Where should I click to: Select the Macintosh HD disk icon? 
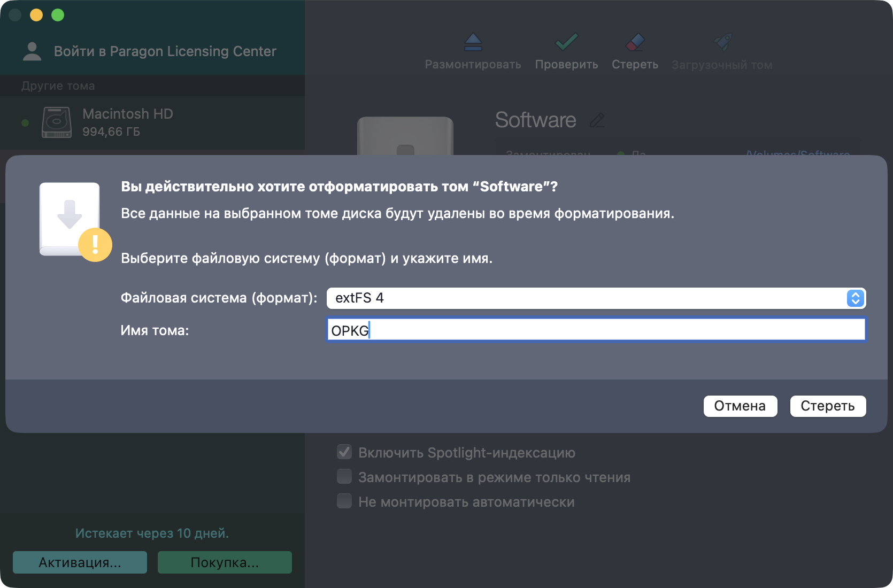click(57, 122)
